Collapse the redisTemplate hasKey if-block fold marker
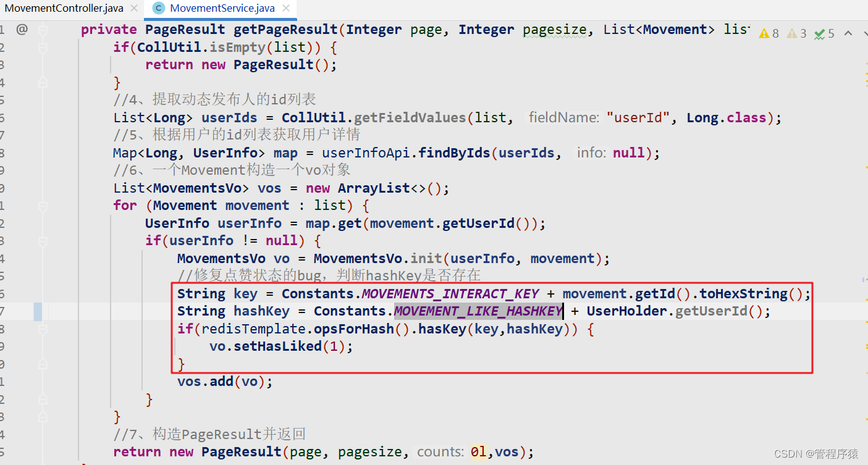The width and height of the screenshot is (868, 465). (x=43, y=329)
